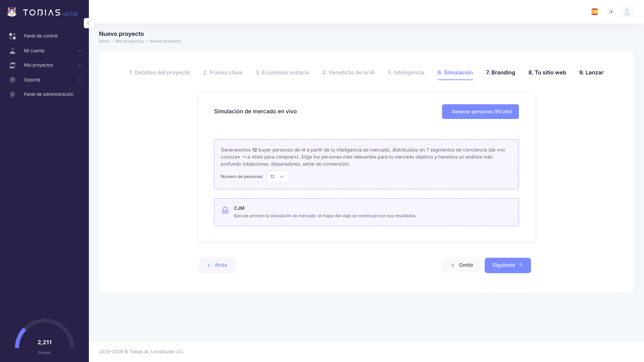Click the Mi cuenta user icon
This screenshot has width=644, height=362.
[x=12, y=51]
